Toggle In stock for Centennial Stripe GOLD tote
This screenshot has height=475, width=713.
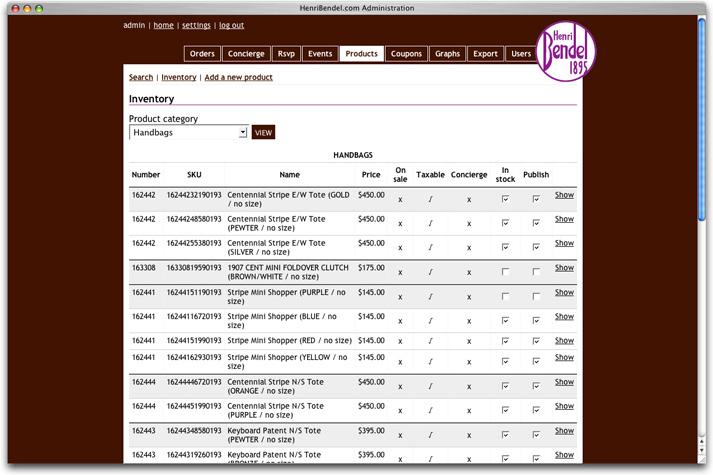point(505,199)
